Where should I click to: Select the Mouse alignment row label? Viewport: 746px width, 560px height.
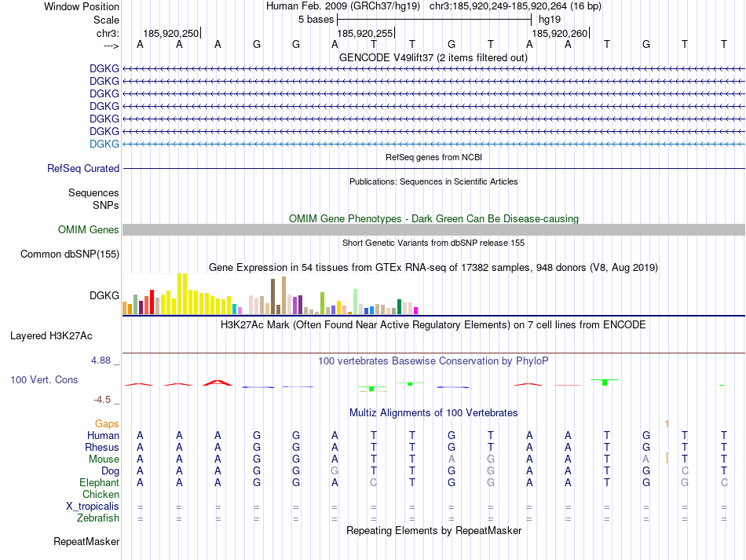(x=104, y=459)
